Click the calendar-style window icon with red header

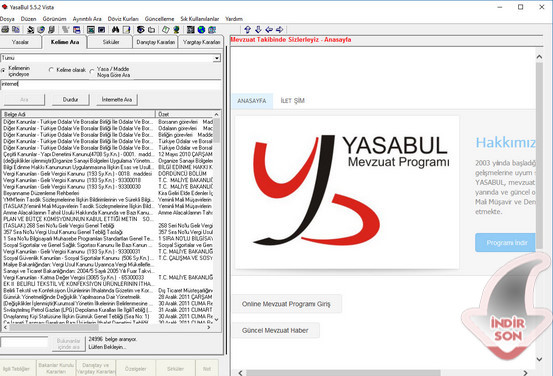[x=76, y=30]
